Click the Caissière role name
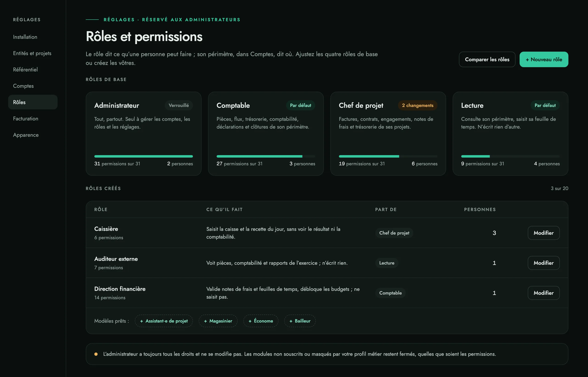Screen dimensions: 588x377 [x=106, y=229]
